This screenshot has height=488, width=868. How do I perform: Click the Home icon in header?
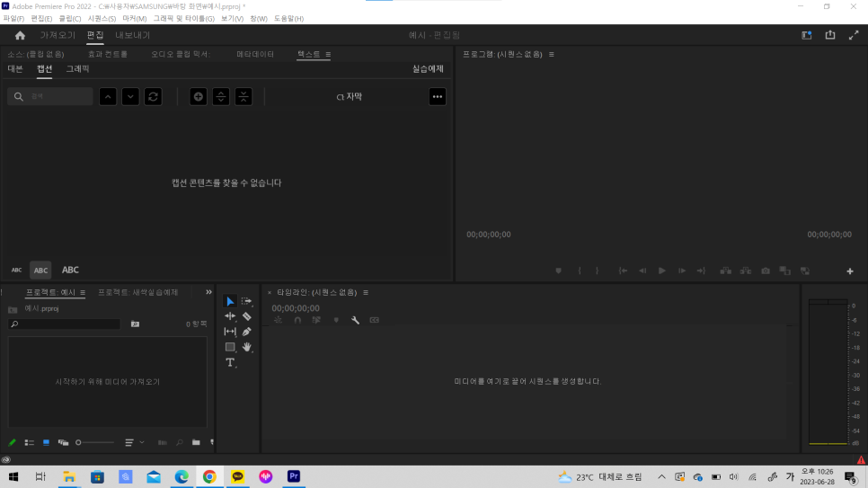coord(20,35)
